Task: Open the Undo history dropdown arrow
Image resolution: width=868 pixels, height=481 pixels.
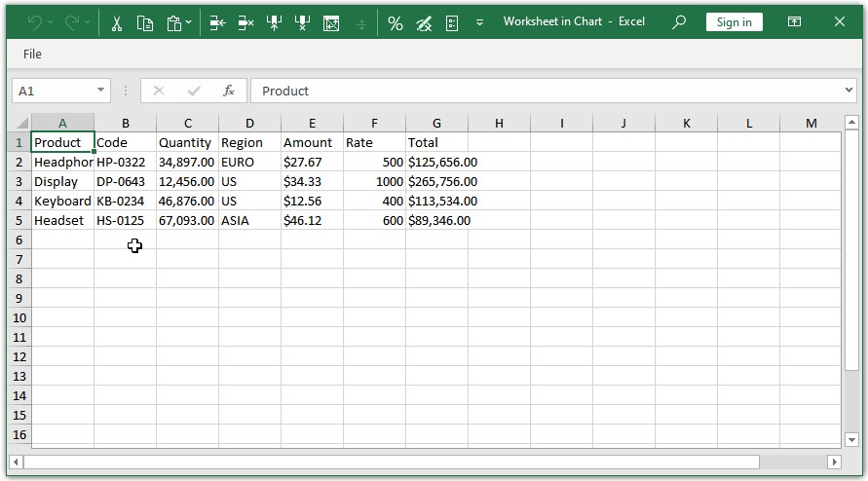Action: [x=51, y=22]
